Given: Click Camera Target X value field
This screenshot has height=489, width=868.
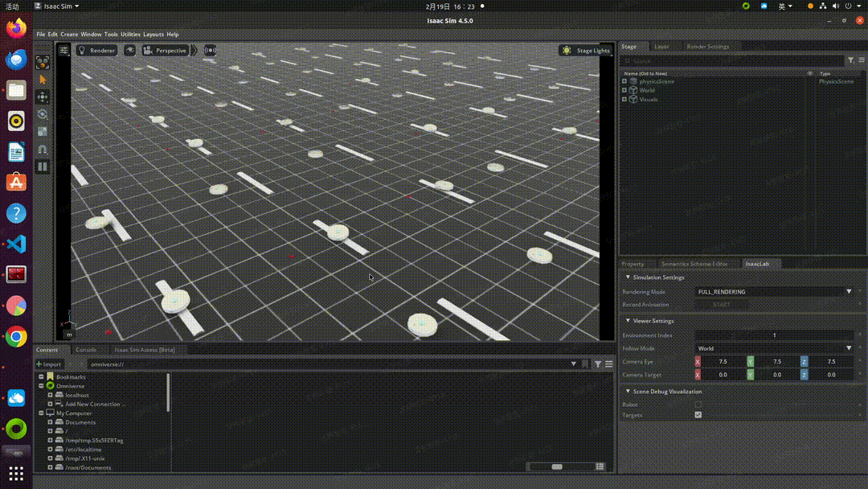Looking at the screenshot, I should pos(723,375).
